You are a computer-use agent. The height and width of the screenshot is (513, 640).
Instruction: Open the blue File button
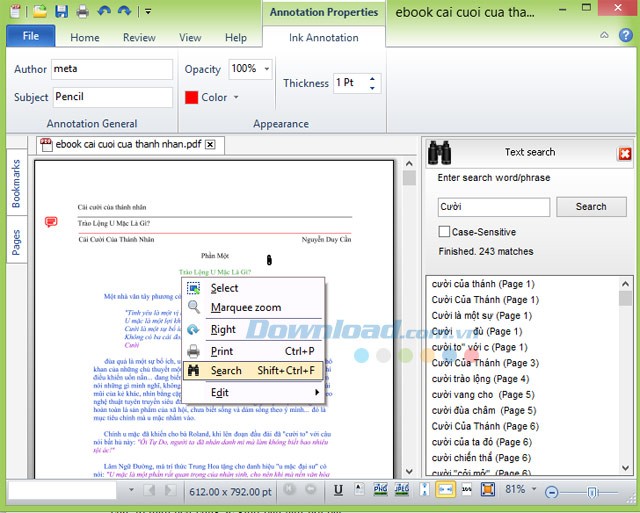pos(31,37)
